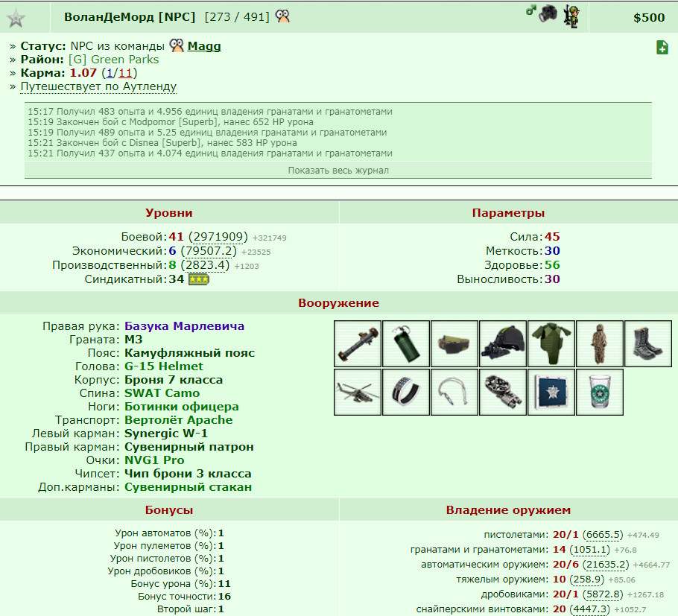Open the SWAT Camo item link
The height and width of the screenshot is (616, 678).
(162, 393)
